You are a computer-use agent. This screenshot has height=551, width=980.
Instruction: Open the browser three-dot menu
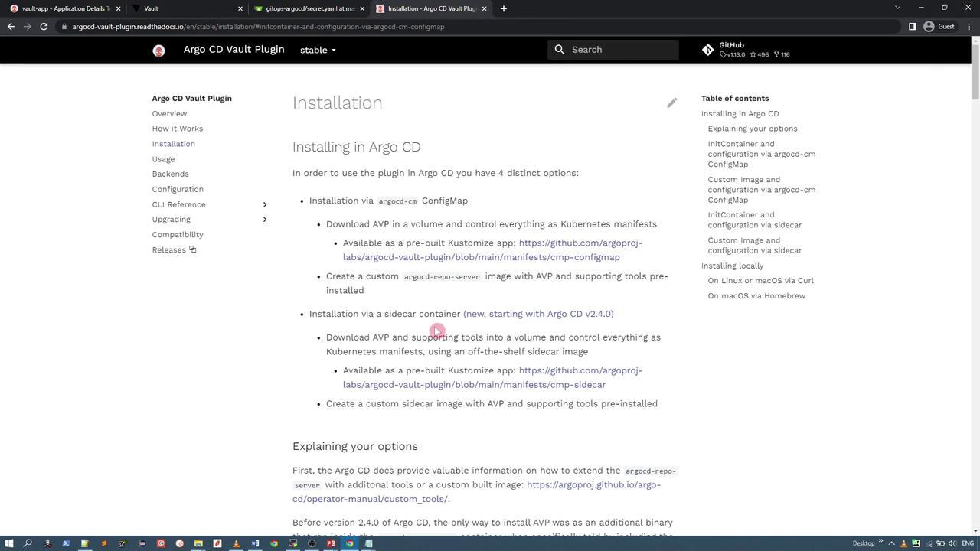coord(969,27)
